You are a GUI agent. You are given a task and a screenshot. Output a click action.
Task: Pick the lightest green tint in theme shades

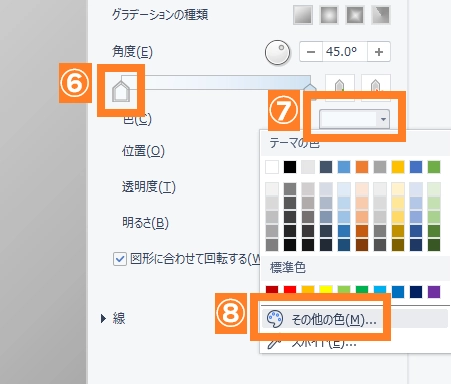(x=434, y=189)
